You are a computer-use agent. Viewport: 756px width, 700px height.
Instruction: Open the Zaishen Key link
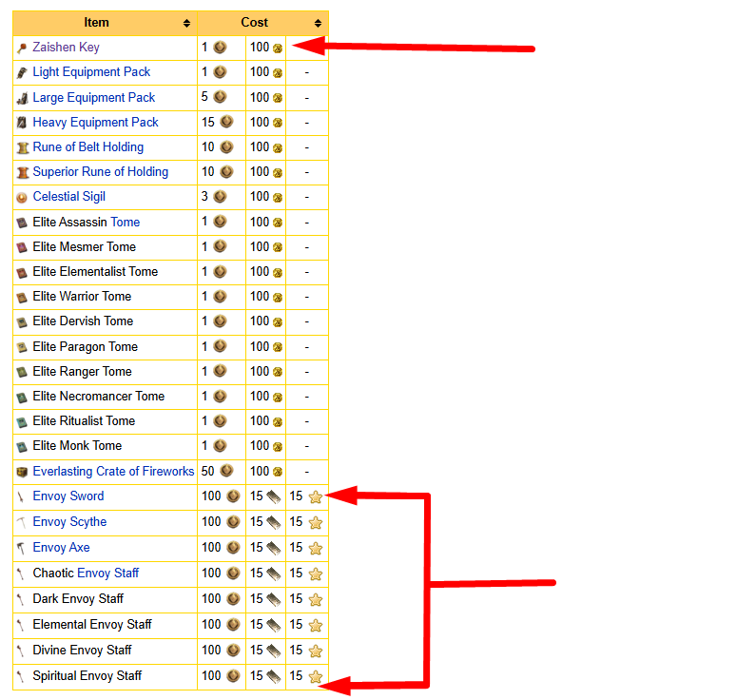pyautogui.click(x=66, y=48)
